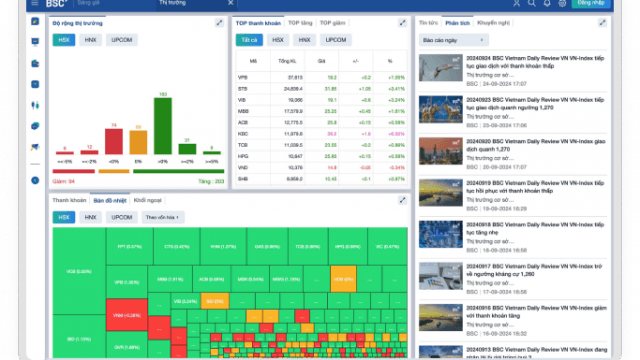
Task: Click thumbnail of the 16-09-2024 report
Action: tap(441, 318)
